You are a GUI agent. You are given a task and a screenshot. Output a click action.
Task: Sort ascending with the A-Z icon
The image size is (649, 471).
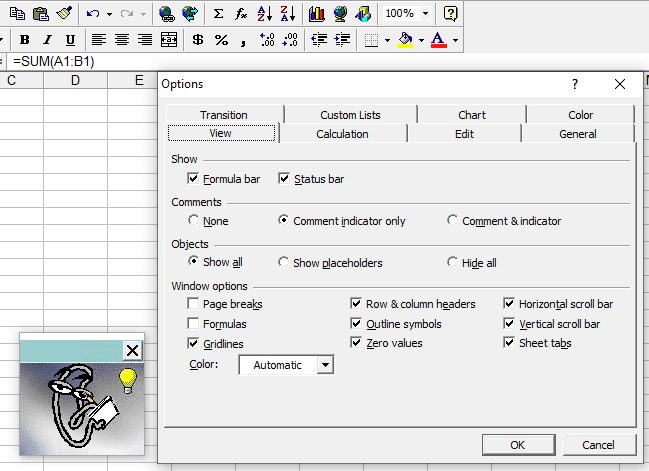pos(264,14)
